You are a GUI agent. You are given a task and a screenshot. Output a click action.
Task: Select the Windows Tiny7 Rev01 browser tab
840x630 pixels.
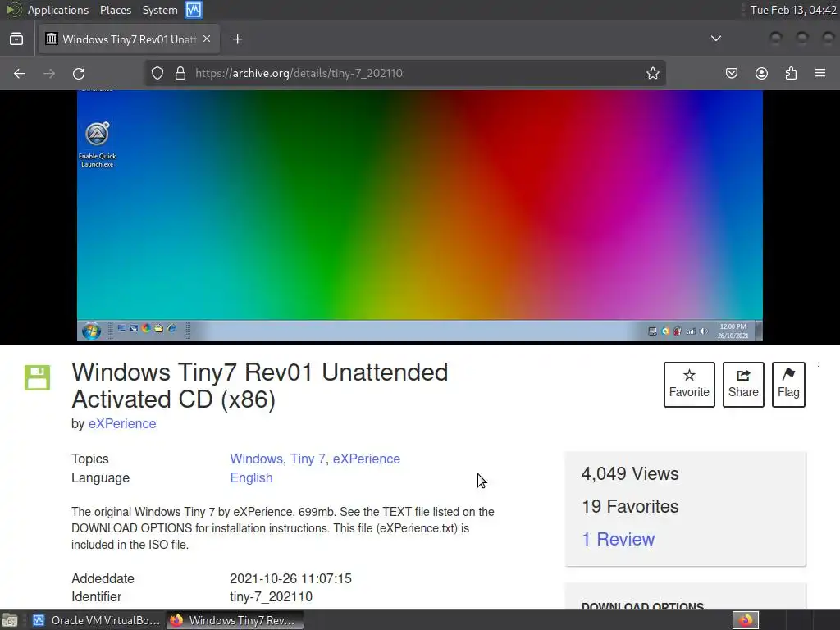pyautogui.click(x=129, y=39)
